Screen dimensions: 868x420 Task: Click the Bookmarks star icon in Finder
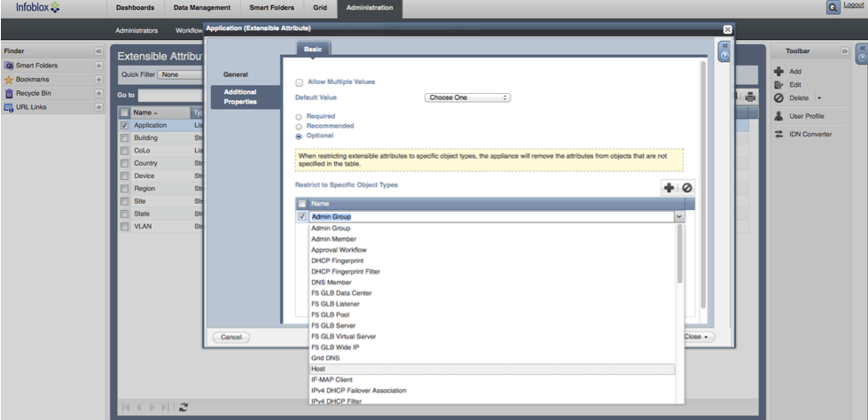pos(9,80)
